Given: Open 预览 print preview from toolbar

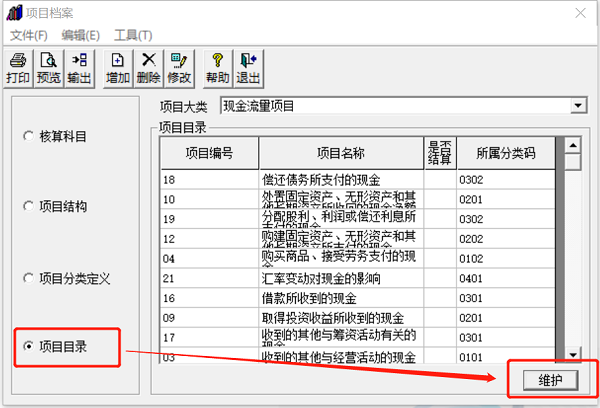Looking at the screenshot, I should [49, 69].
